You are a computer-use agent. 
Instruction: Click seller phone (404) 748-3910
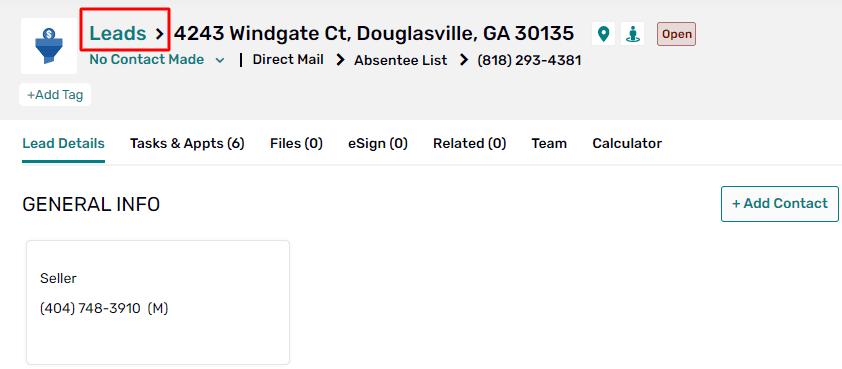[x=90, y=308]
